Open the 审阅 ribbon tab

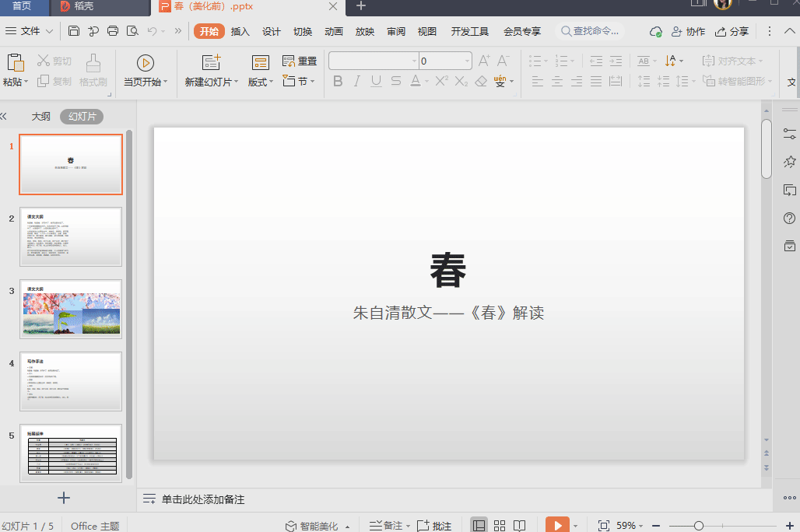point(396,32)
